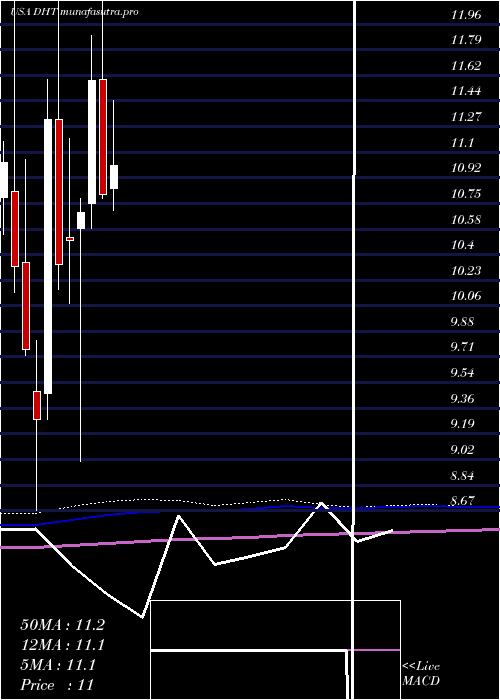Screen dimensions: 500x700
Task: Click the 10.23 price axis label
Action: 466,271
